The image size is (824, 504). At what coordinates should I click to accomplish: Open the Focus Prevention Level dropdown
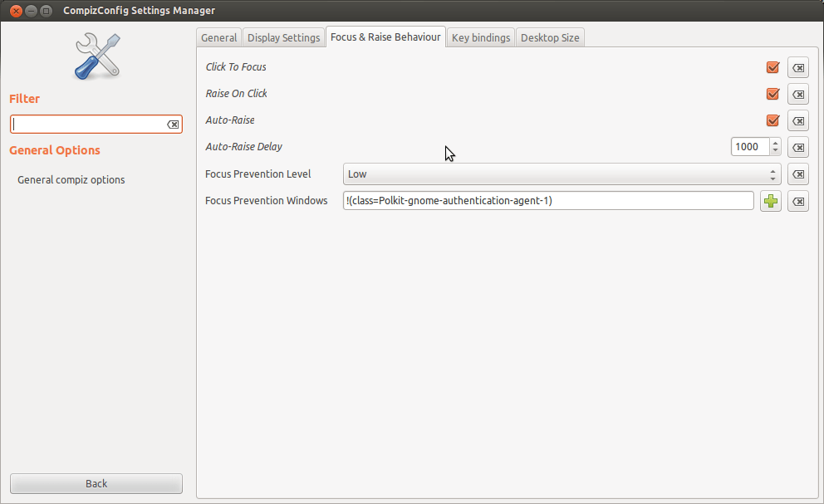[562, 174]
